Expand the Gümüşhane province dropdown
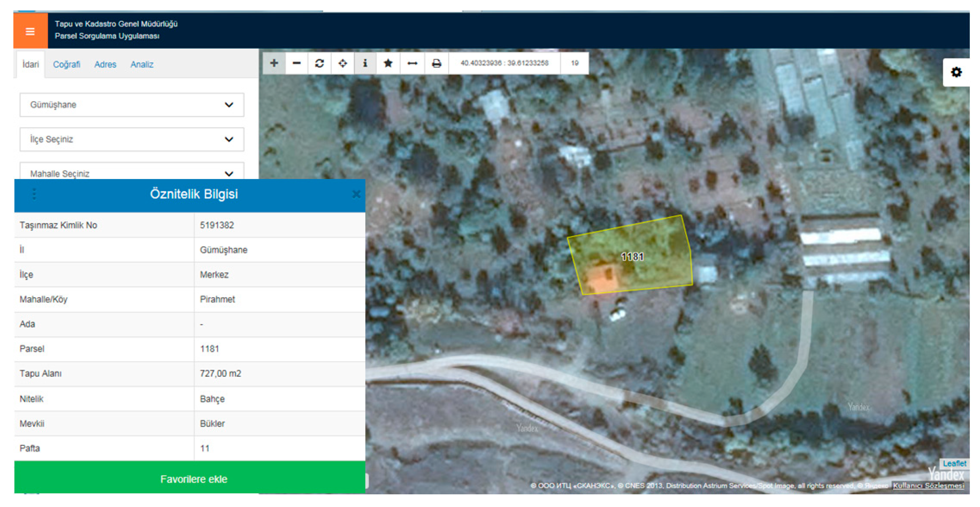 [x=132, y=105]
